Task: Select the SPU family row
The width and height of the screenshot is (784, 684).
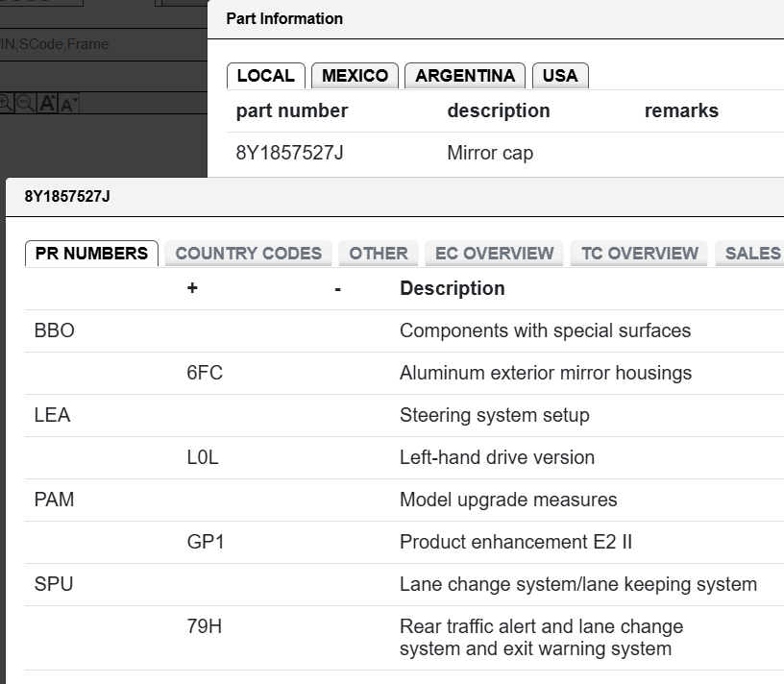Action: point(54,584)
